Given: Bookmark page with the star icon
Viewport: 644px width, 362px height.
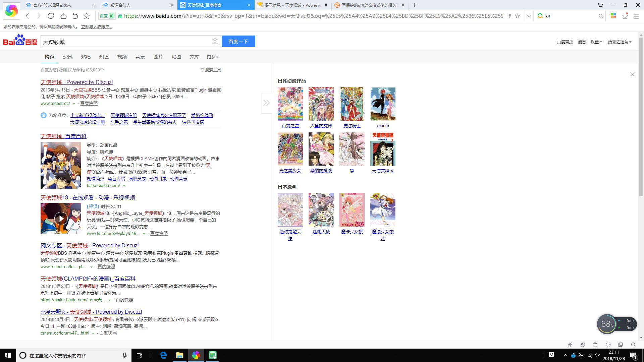Looking at the screenshot, I should point(87,16).
